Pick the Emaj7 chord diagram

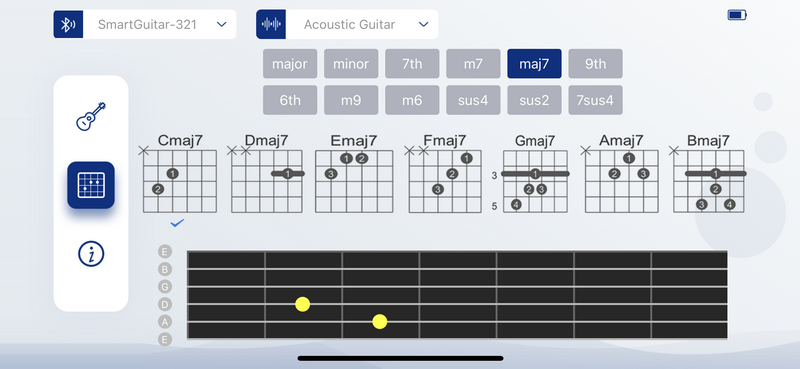[354, 174]
